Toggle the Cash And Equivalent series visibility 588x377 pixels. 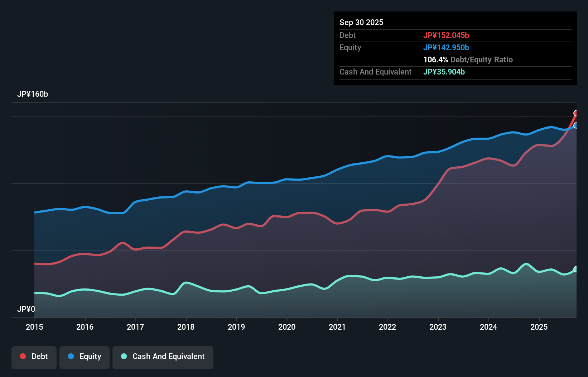pos(163,356)
